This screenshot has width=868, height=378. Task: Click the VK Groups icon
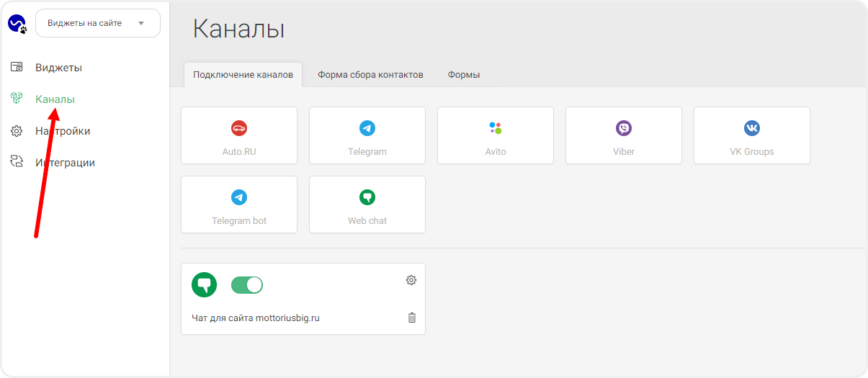[752, 128]
